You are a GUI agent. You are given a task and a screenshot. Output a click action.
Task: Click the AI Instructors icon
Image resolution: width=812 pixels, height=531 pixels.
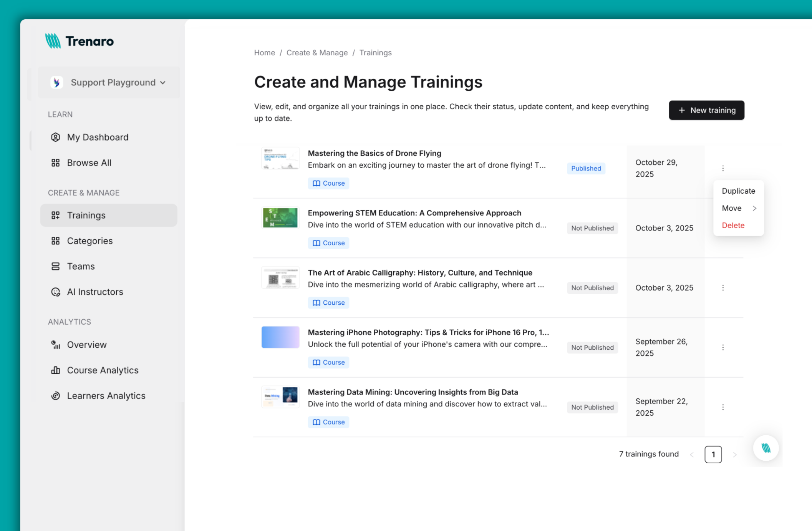pos(56,292)
